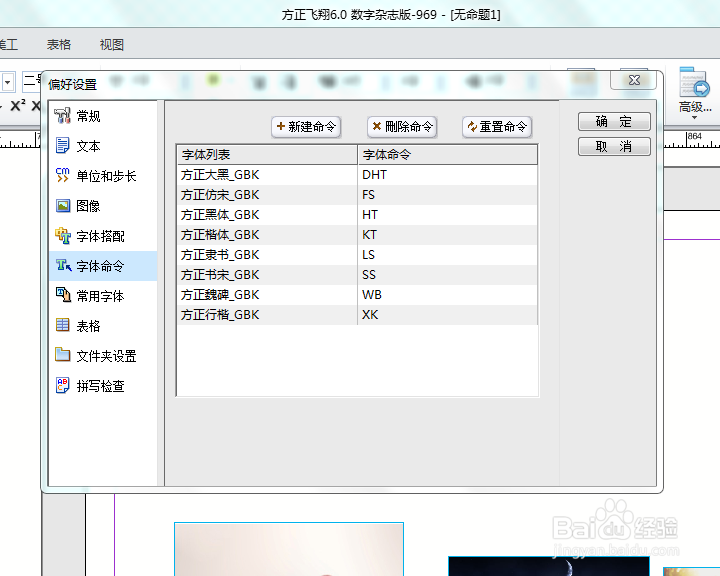
Task: Choose the 图像 picture icon
Action: pos(62,206)
